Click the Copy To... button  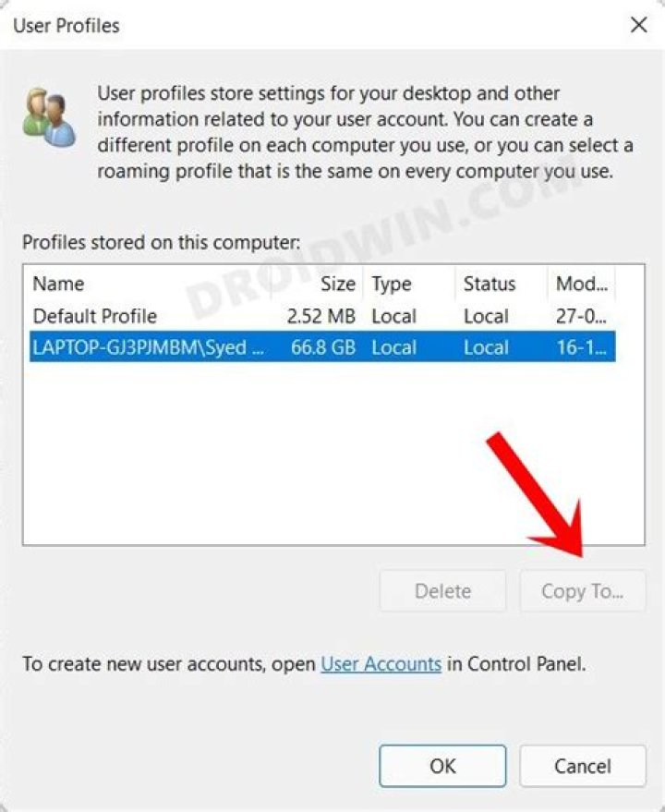[583, 591]
